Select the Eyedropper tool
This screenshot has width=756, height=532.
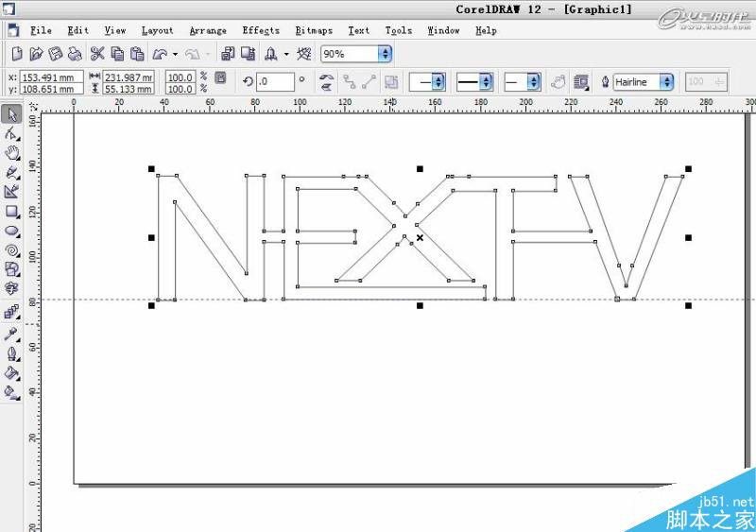tap(11, 334)
